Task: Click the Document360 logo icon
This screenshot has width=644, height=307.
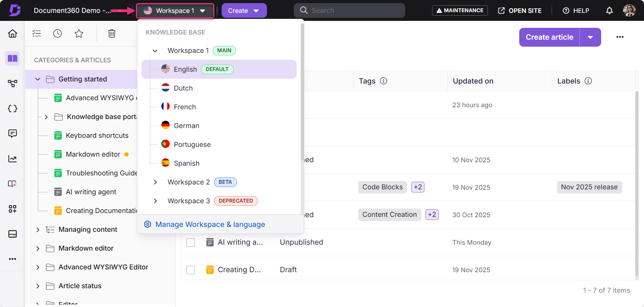Action: pyautogui.click(x=15, y=10)
